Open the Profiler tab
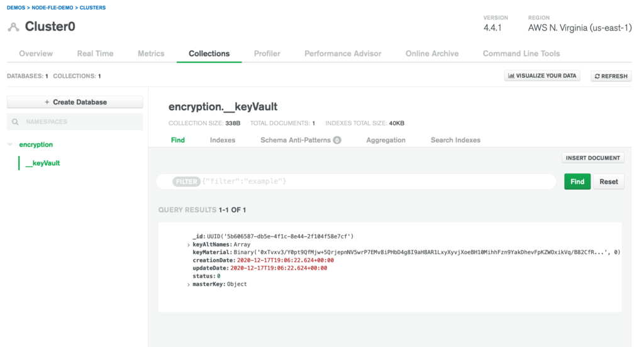Screen dimensions: 644x347 (267, 54)
